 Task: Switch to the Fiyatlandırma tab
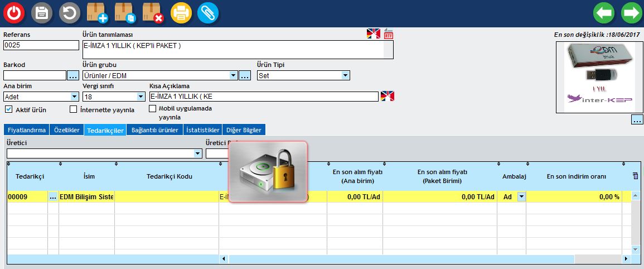pos(26,130)
